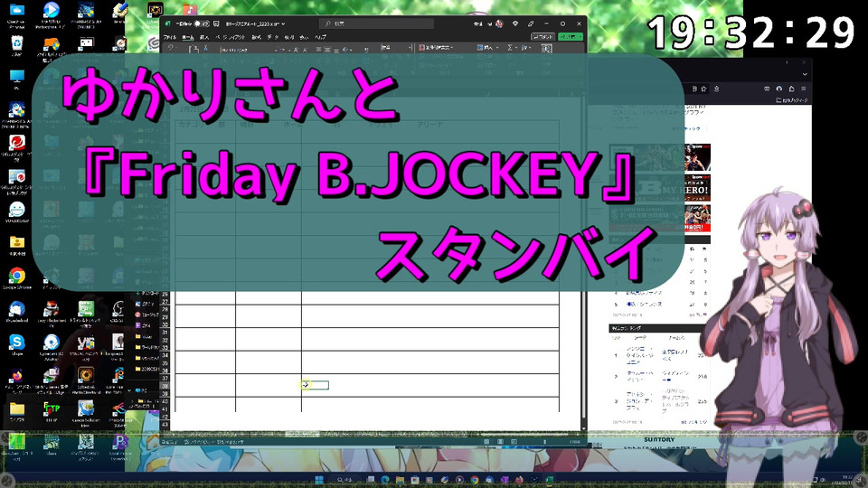The height and width of the screenshot is (488, 868).
Task: Open the ファイル menu tab in Excel
Action: pos(170,37)
